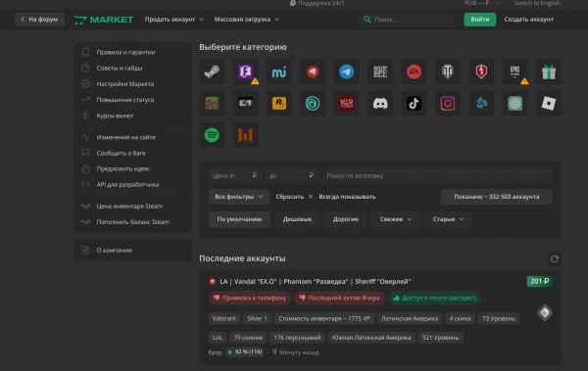Sort by Дорогие
Viewport: 588px width, 371px height.
tap(346, 219)
